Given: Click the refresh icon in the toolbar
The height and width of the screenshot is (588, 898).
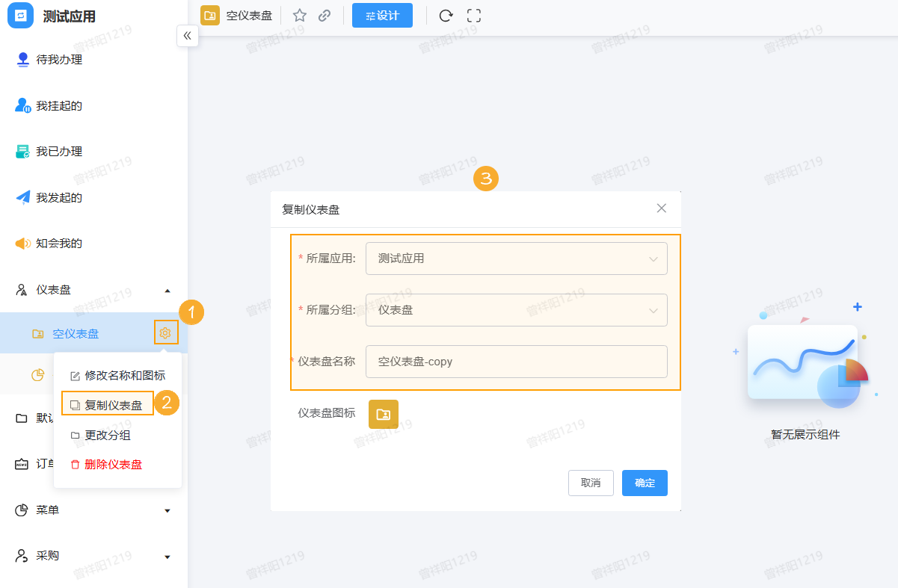Looking at the screenshot, I should coord(446,15).
